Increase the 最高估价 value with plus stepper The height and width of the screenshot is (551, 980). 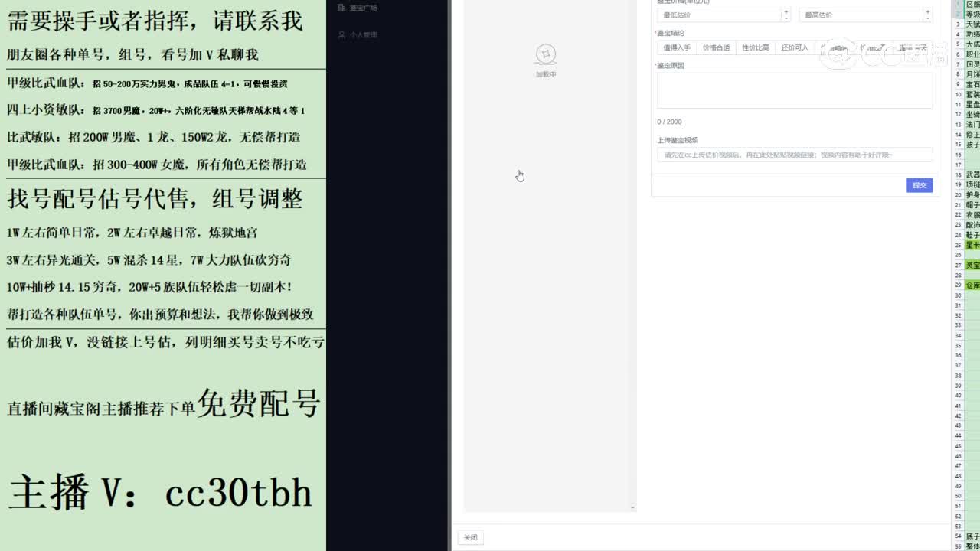coord(928,11)
